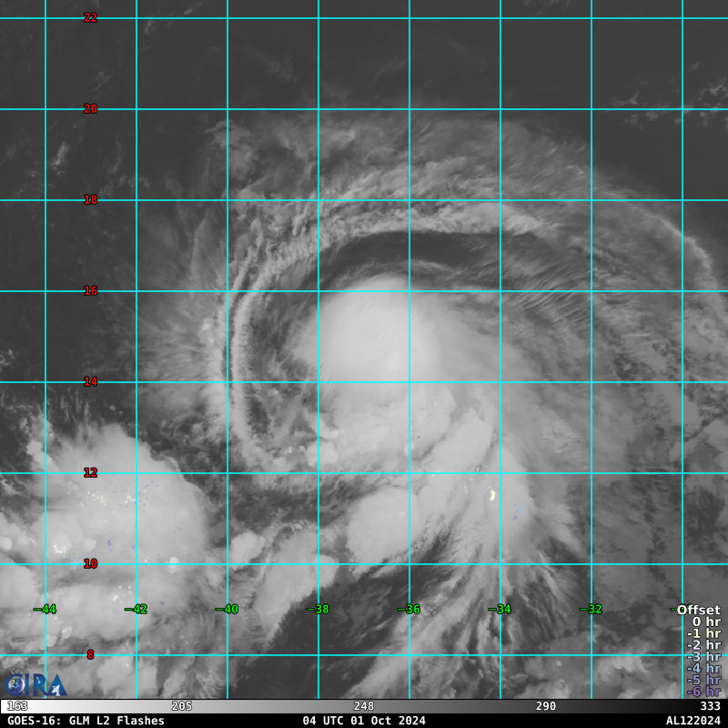
Task: Click the colorbar value 205
Action: pos(182,706)
